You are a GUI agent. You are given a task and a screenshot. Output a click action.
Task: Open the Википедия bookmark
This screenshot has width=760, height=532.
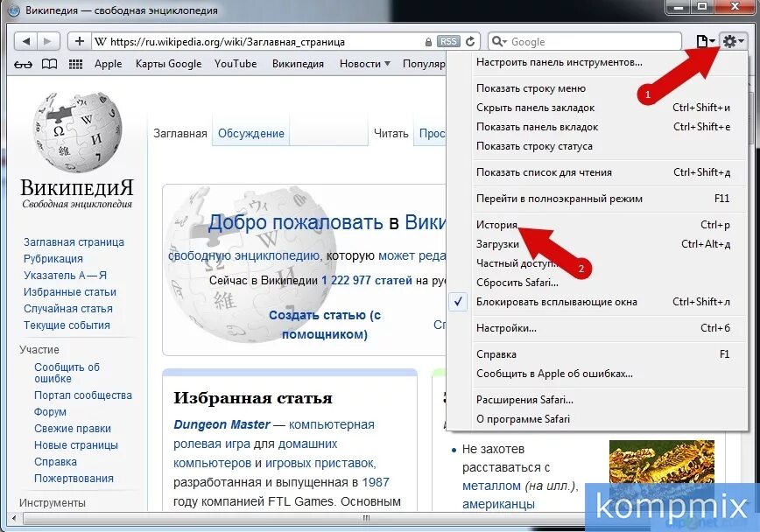click(298, 64)
